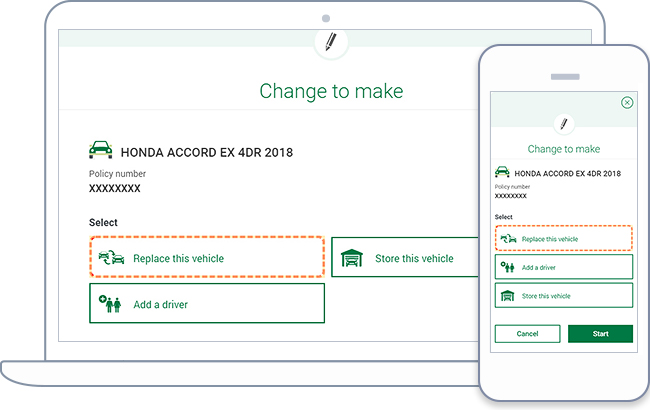Click the Change to make heading on laptop
The height and width of the screenshot is (410, 650).
click(x=331, y=91)
